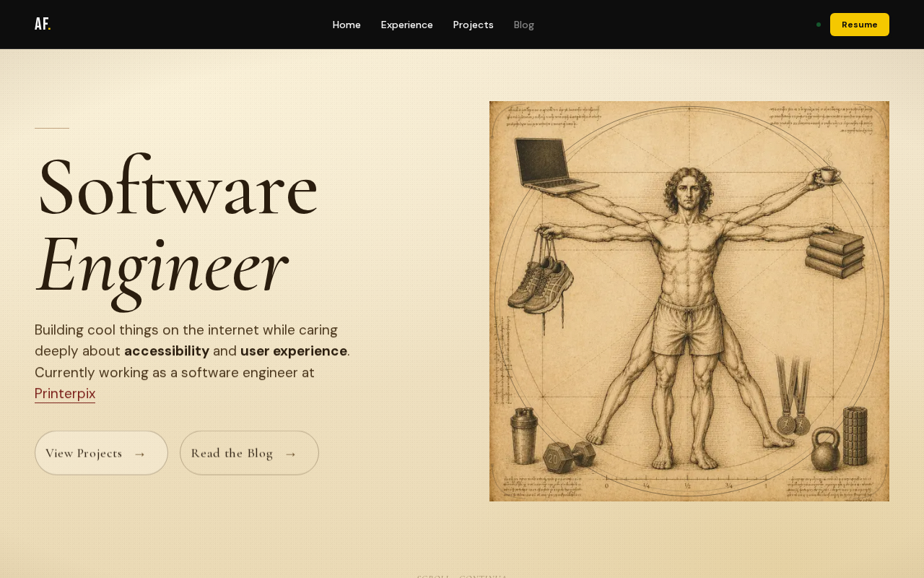Follow the Printerpix link

(x=65, y=394)
